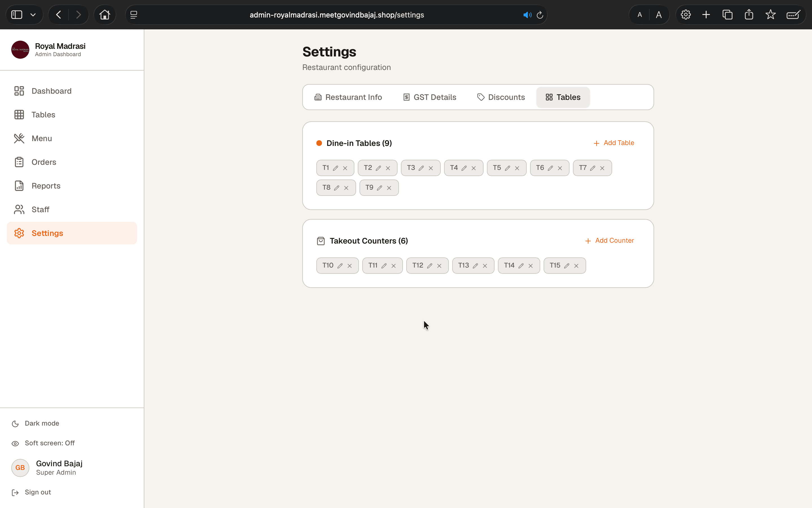The image size is (812, 508).
Task: Edit counter T11 with the pencil icon
Action: 384,266
